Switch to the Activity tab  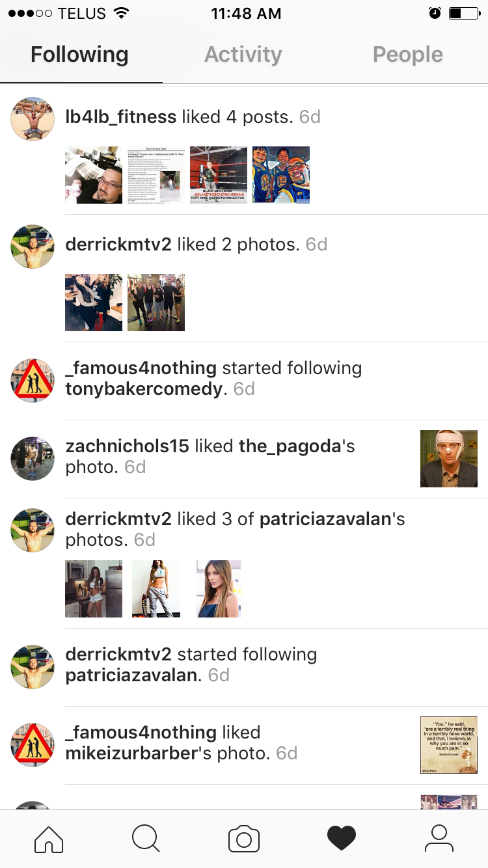(243, 55)
